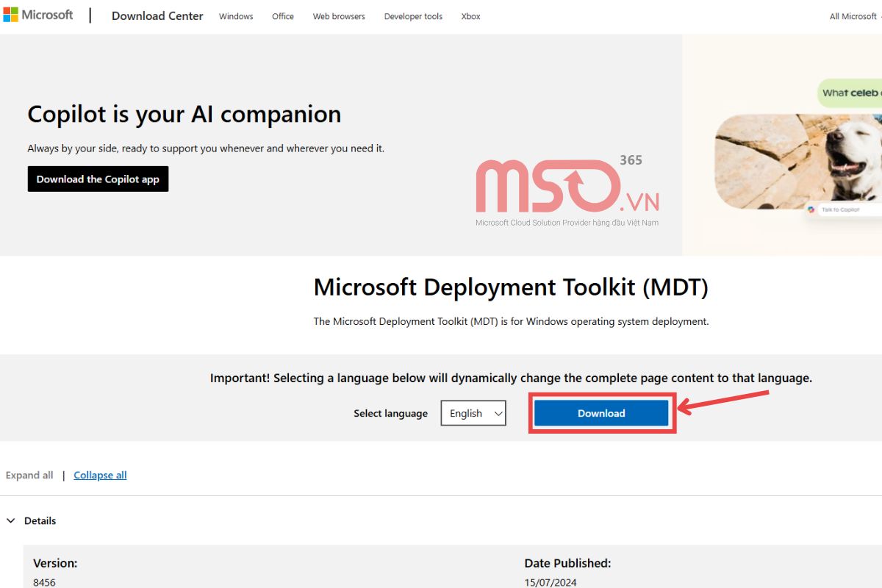The width and height of the screenshot is (882, 588).
Task: Click the Microsoft logo
Action: click(38, 15)
